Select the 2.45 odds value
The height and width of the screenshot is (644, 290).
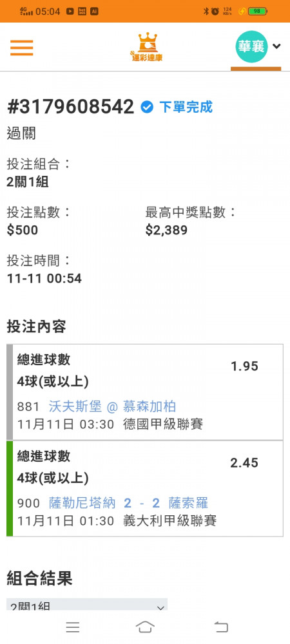coord(244,463)
